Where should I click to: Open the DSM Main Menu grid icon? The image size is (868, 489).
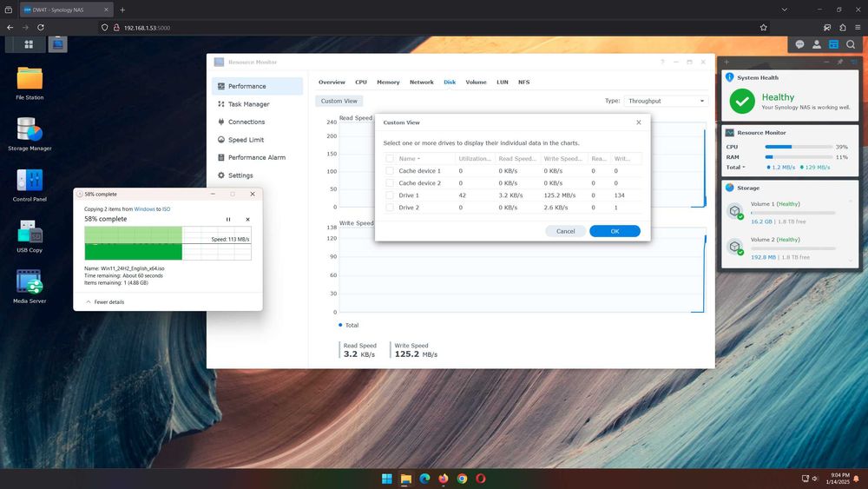(29, 44)
